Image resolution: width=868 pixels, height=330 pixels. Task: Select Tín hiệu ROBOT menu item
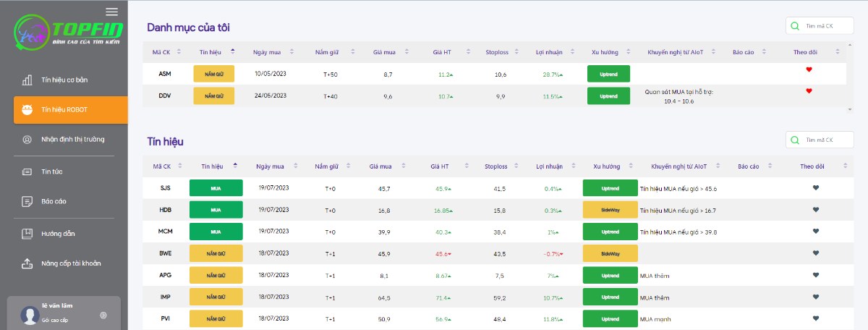70,110
